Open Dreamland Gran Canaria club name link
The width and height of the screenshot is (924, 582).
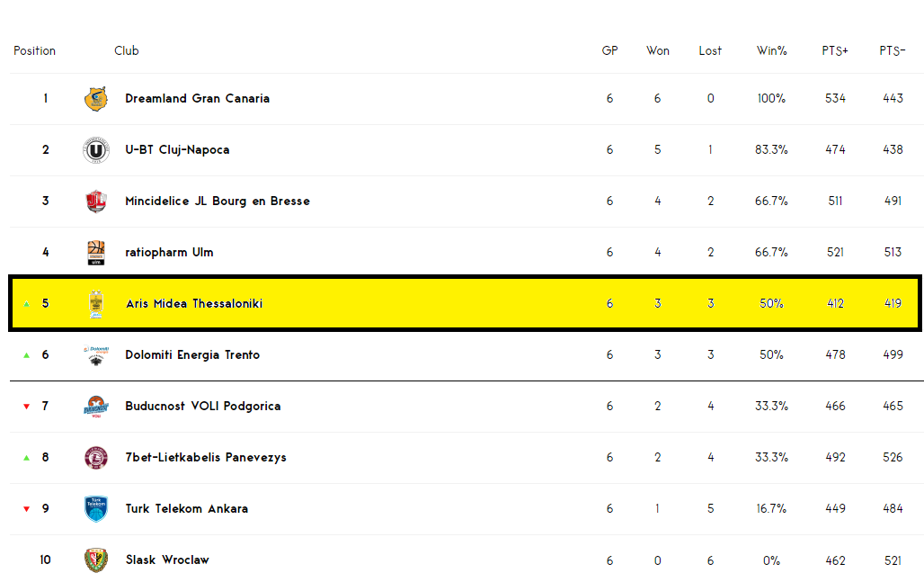(x=197, y=99)
